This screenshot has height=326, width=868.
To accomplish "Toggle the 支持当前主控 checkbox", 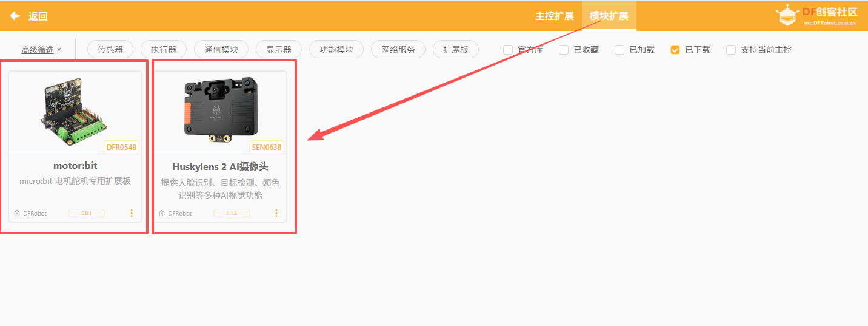I will click(x=731, y=50).
